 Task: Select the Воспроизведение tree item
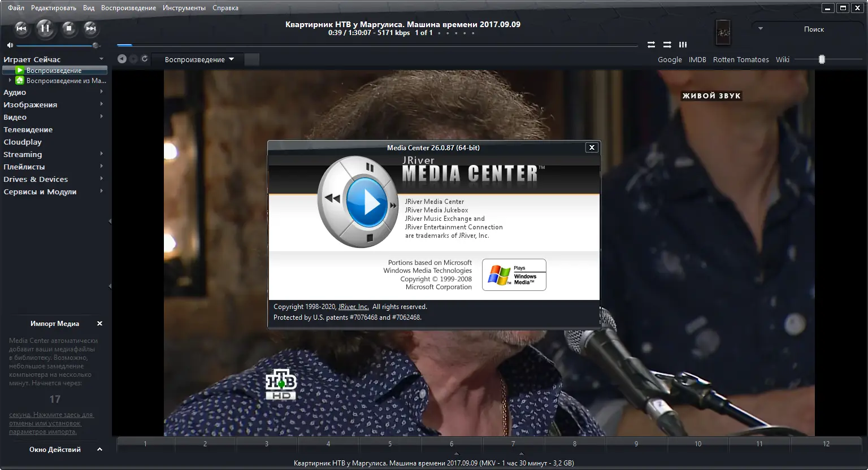(x=54, y=71)
